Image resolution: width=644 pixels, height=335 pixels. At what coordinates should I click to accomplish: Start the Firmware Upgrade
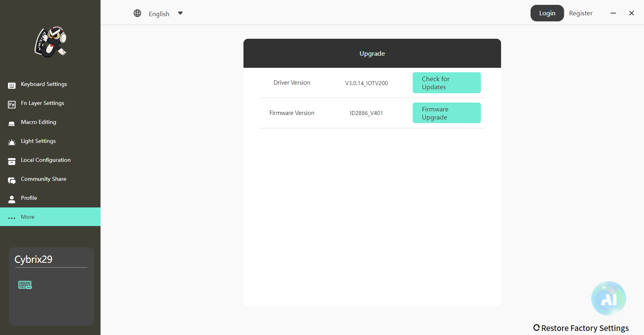point(447,113)
